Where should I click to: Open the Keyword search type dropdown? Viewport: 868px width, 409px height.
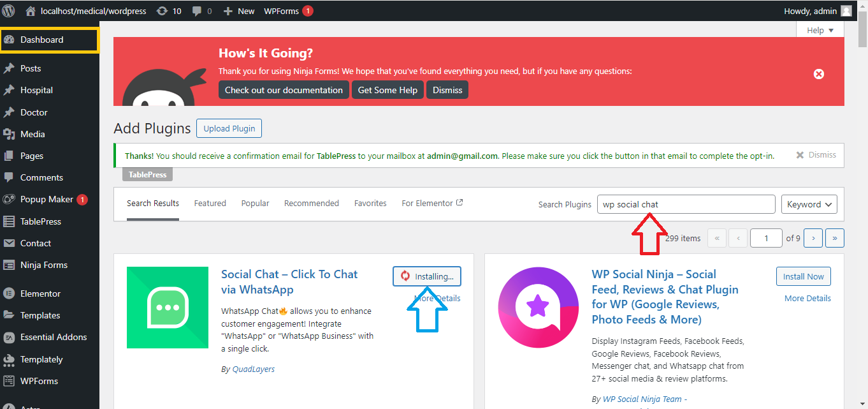809,204
